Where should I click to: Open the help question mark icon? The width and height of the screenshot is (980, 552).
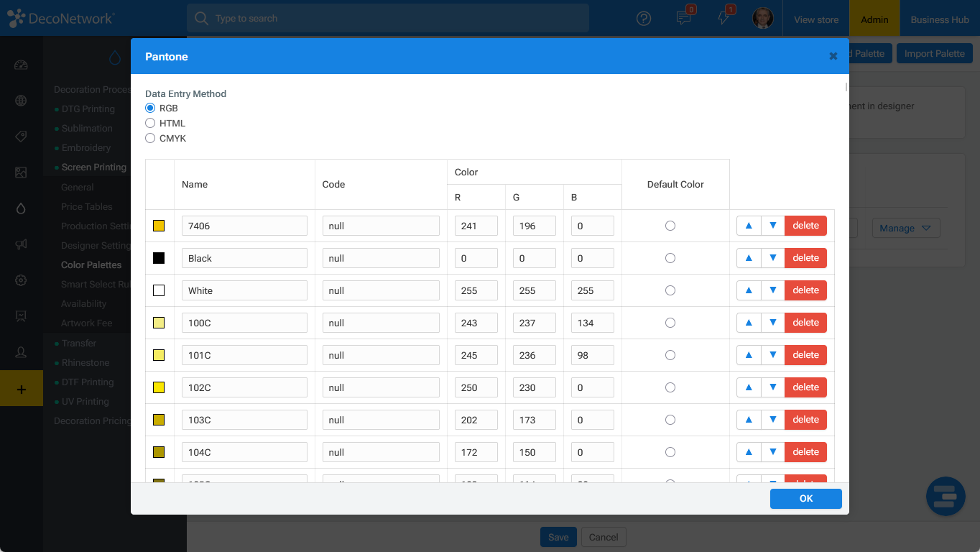[x=644, y=19]
